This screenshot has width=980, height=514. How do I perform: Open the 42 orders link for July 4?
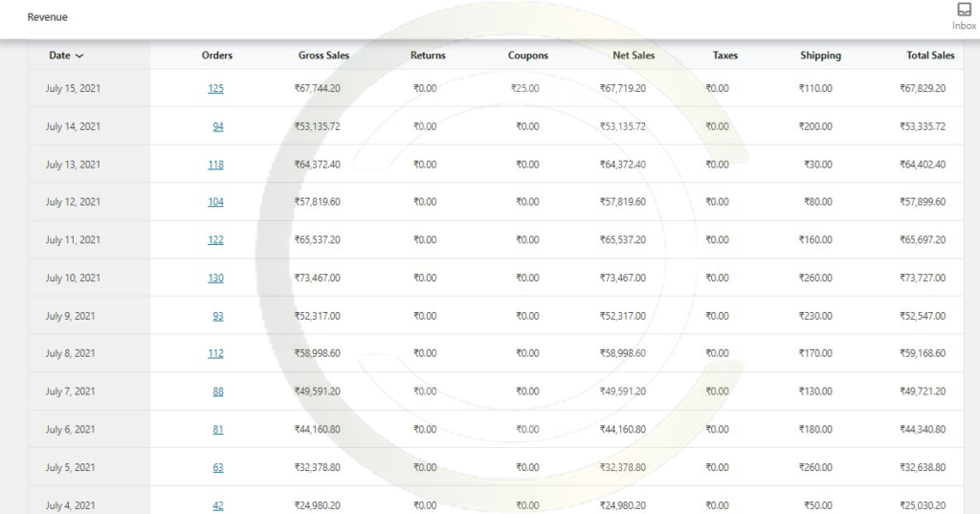click(x=218, y=505)
